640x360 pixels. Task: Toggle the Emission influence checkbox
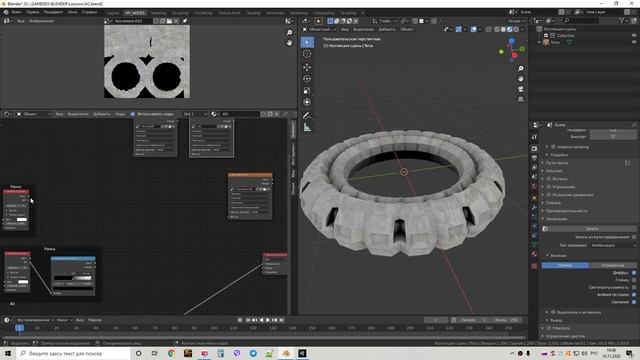pos(634,302)
